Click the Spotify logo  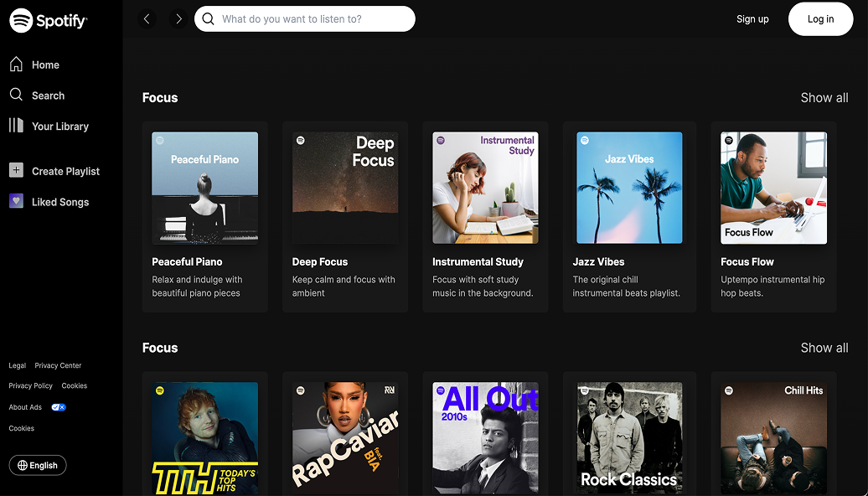pos(49,21)
